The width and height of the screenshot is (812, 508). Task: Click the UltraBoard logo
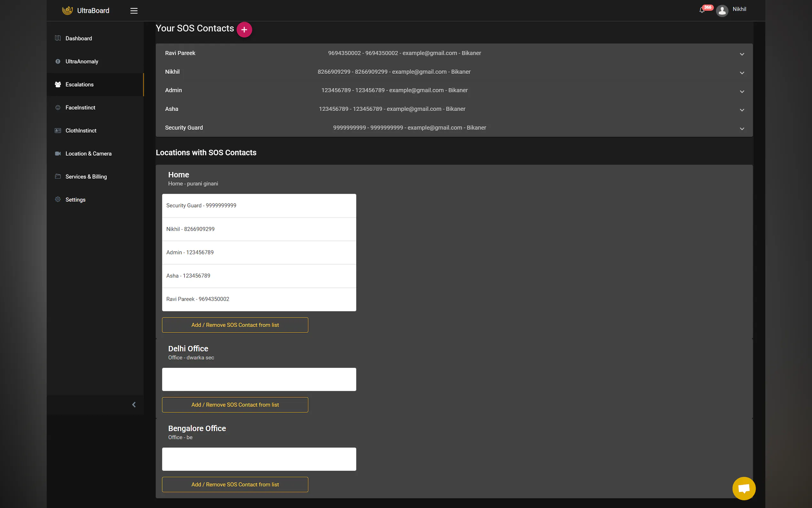(x=67, y=11)
